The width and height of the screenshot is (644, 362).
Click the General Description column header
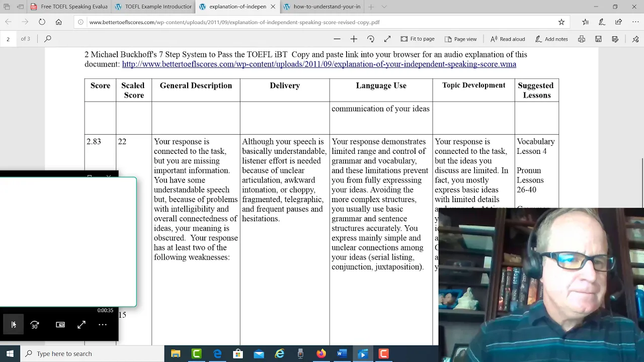[x=196, y=85]
